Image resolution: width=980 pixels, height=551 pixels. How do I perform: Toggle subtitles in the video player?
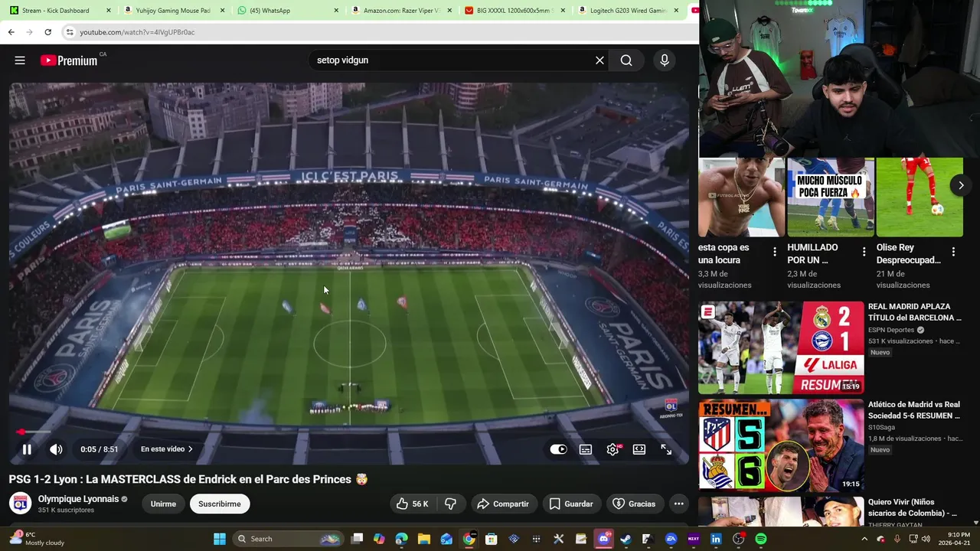586,449
